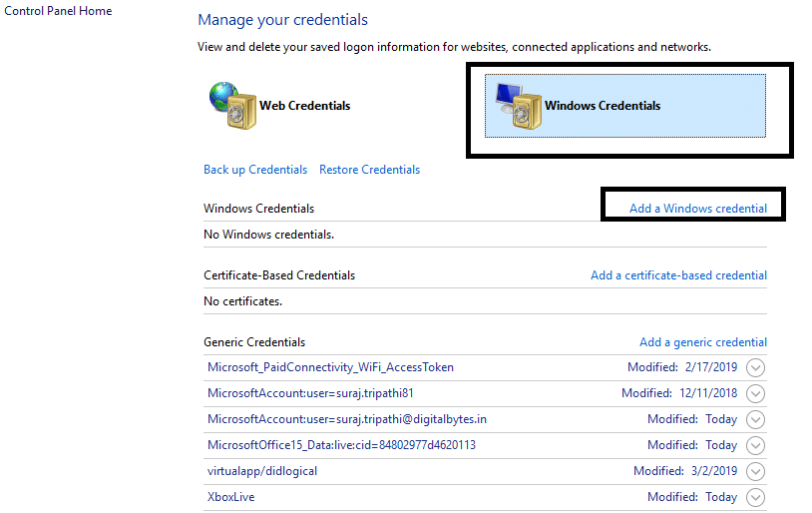Select the Web Credentials tab label
812x513 pixels.
tap(304, 106)
